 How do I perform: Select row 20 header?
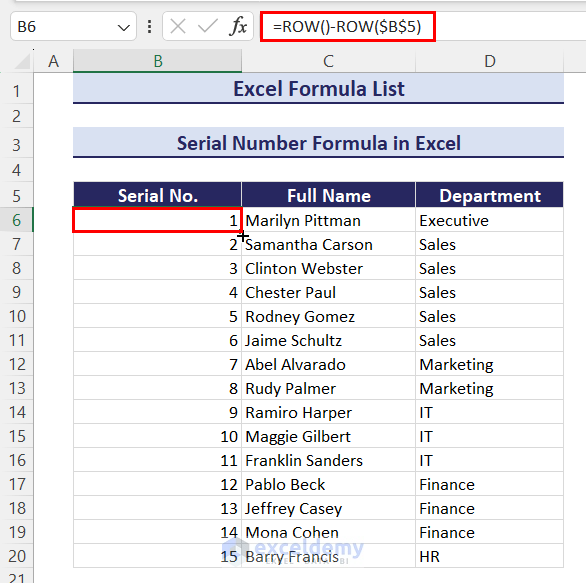(16, 556)
